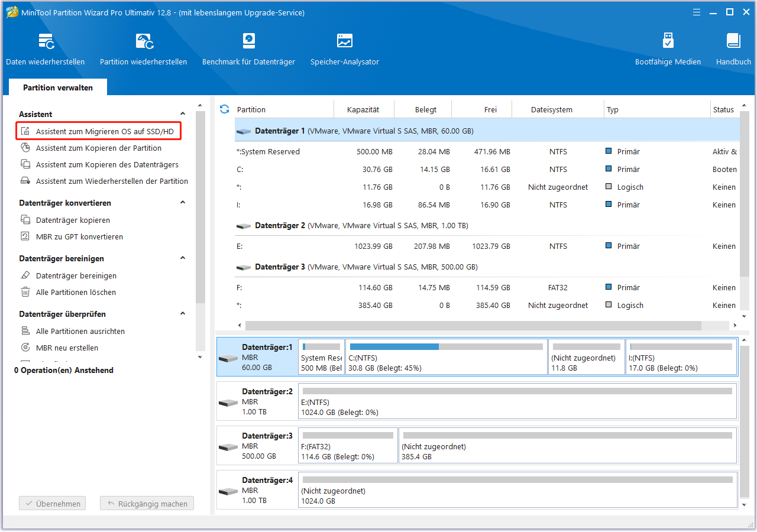Select E: partition row in table
The width and height of the screenshot is (757, 532).
[487, 246]
